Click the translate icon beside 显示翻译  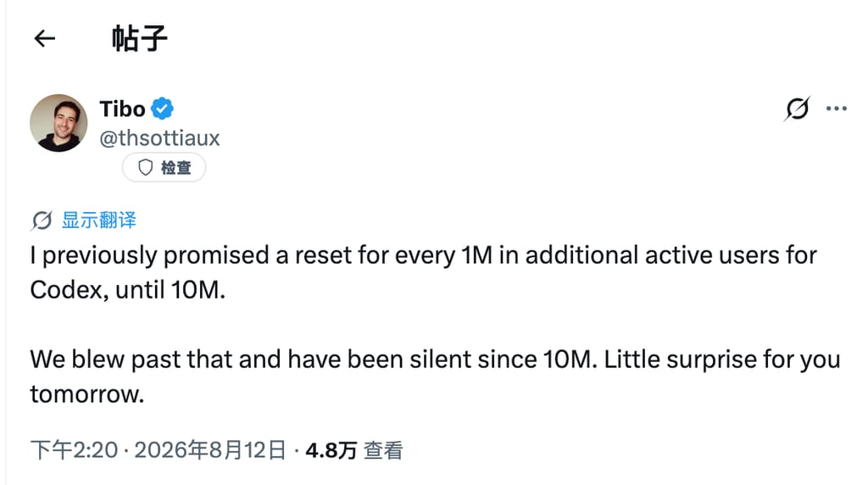42,220
